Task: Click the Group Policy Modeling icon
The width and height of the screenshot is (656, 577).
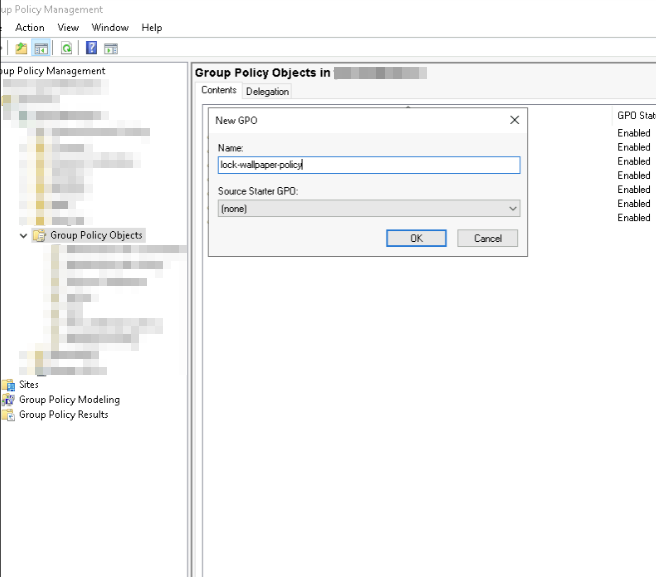Action: point(8,400)
